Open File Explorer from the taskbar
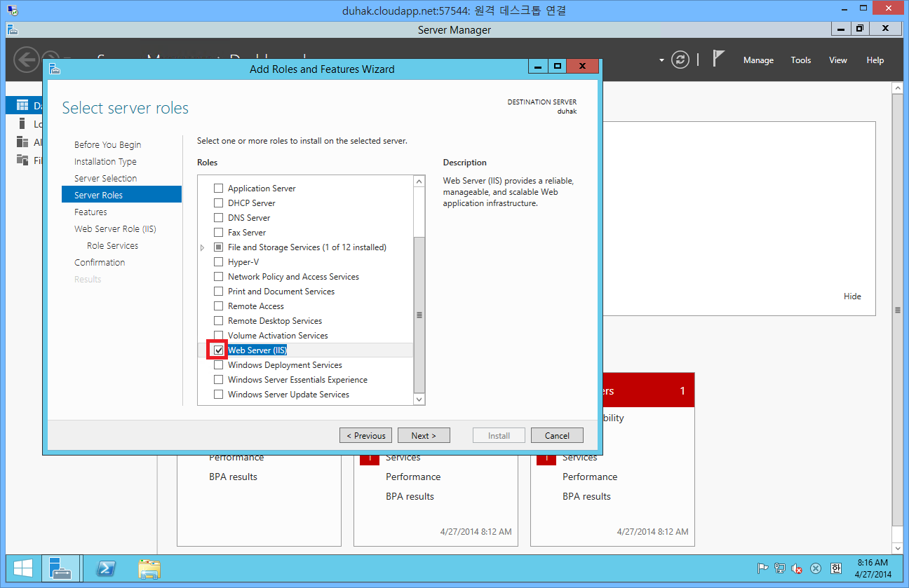This screenshot has width=909, height=588. coord(149,568)
